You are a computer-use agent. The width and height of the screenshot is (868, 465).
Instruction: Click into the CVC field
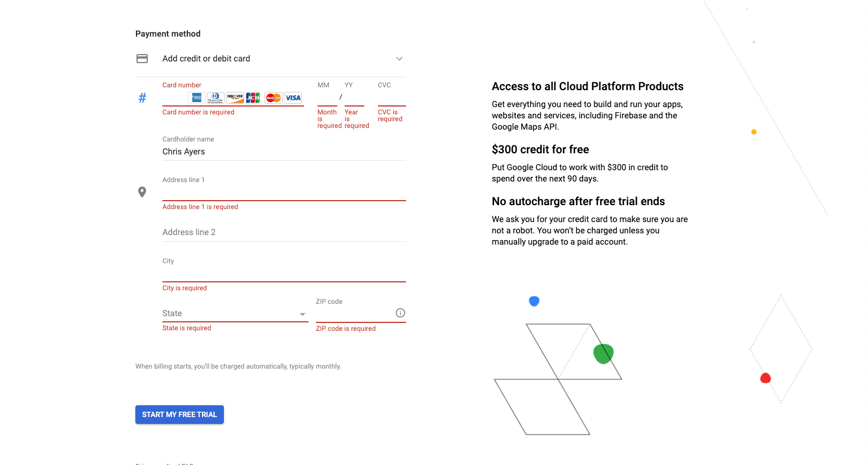[x=392, y=98]
